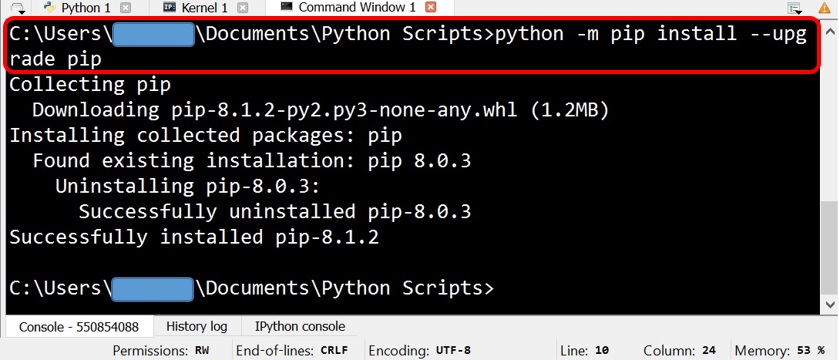This screenshot has width=839, height=360.
Task: Close the Kernel 1 tab
Action: click(x=242, y=8)
